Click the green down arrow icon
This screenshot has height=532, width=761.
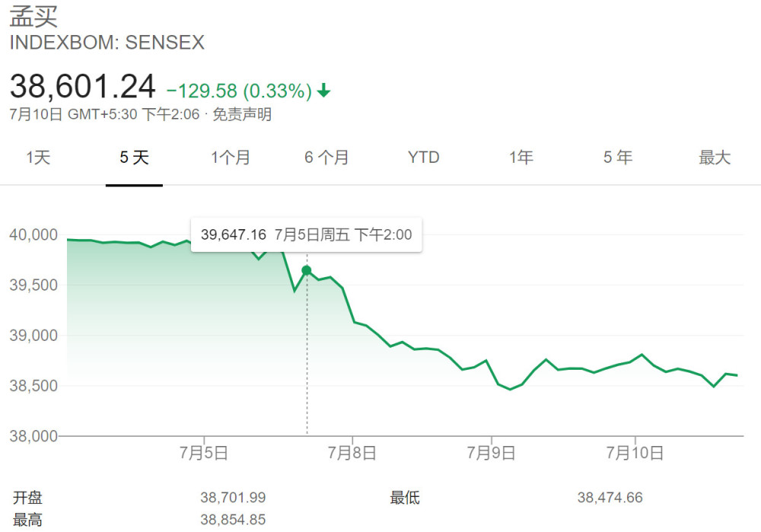point(323,91)
